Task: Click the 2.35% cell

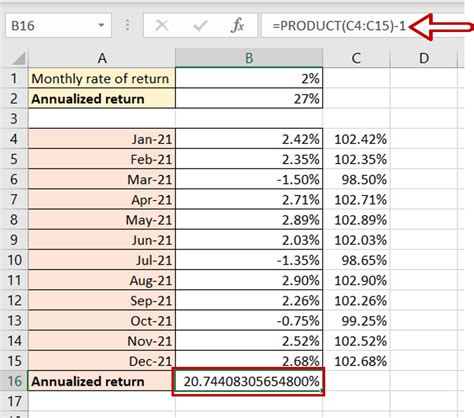Action: [x=249, y=159]
